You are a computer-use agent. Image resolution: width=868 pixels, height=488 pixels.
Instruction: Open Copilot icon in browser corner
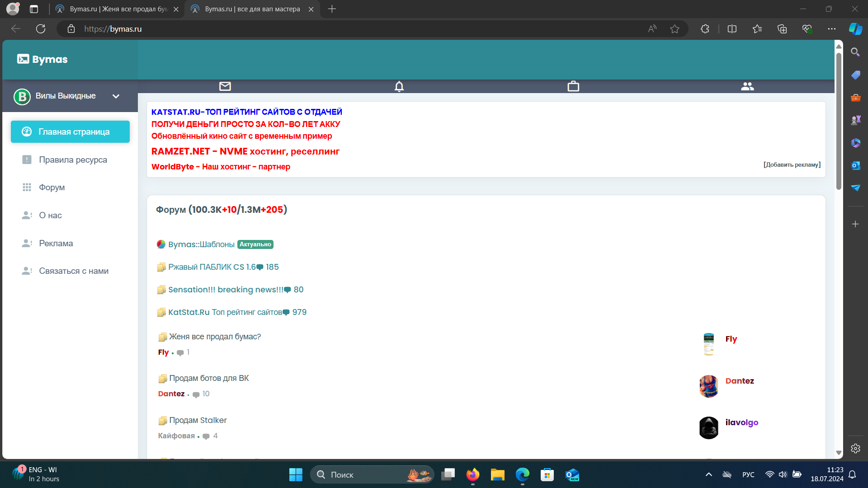coord(855,29)
